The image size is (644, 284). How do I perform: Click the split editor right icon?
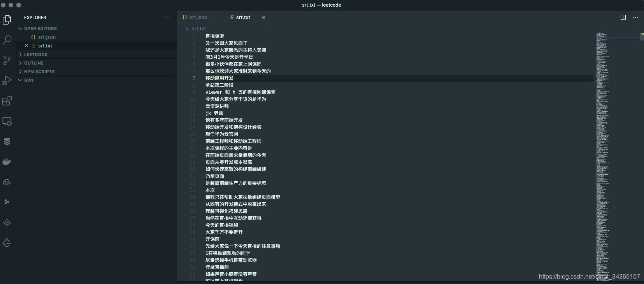pyautogui.click(x=623, y=18)
